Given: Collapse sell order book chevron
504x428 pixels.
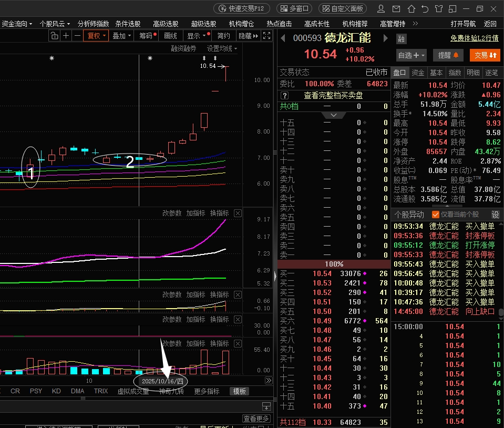Looking at the screenshot, I should tap(334, 115).
